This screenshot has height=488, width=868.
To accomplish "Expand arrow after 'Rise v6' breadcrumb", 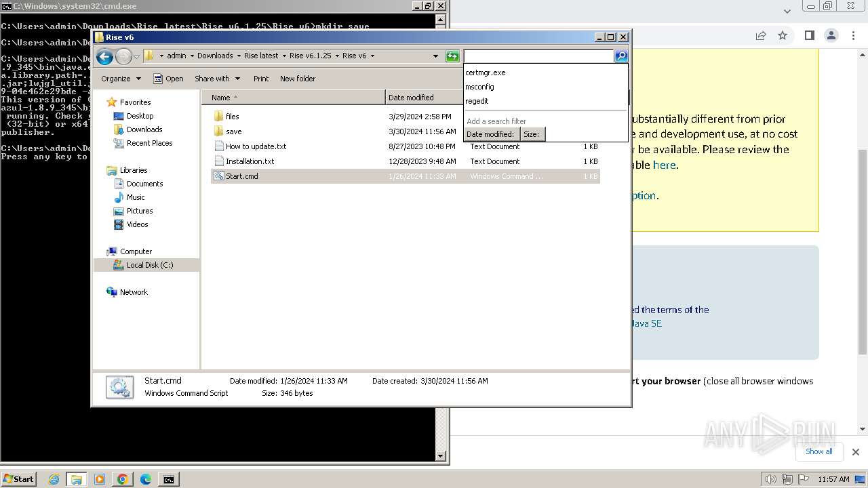I will [372, 56].
